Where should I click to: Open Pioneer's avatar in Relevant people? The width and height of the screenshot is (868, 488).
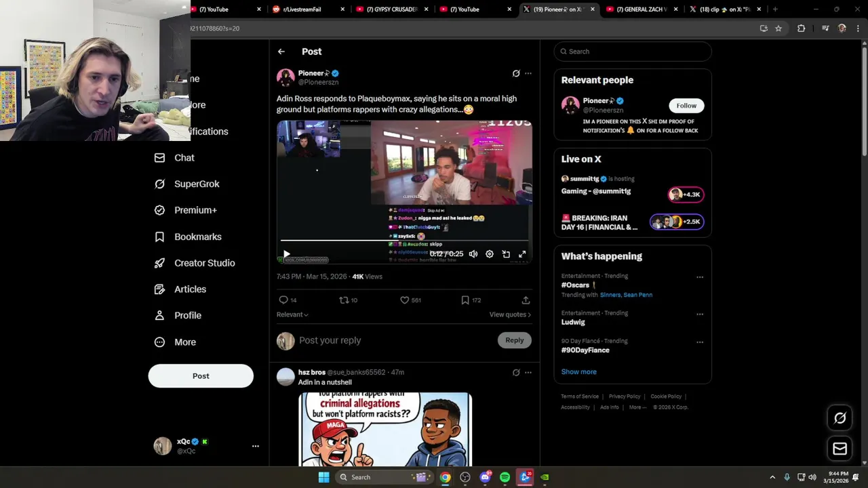point(570,105)
